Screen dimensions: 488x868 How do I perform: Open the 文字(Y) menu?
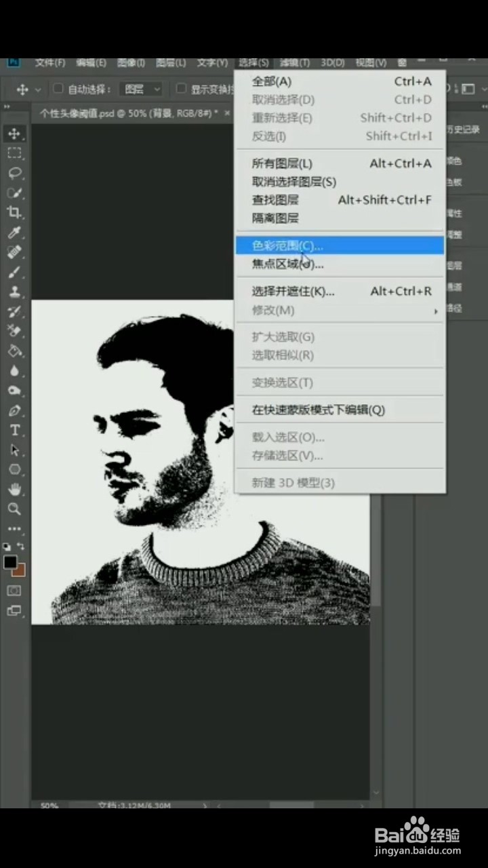point(212,62)
